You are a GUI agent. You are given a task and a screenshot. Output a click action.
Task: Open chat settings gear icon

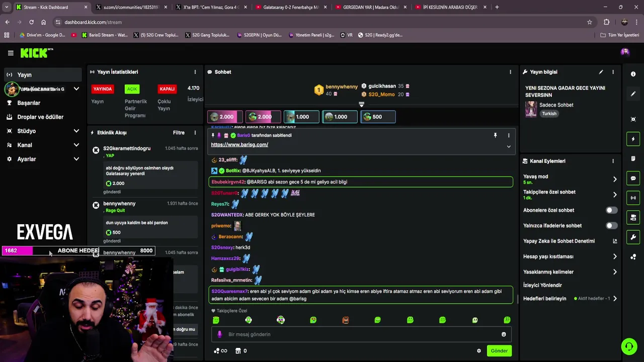479,351
